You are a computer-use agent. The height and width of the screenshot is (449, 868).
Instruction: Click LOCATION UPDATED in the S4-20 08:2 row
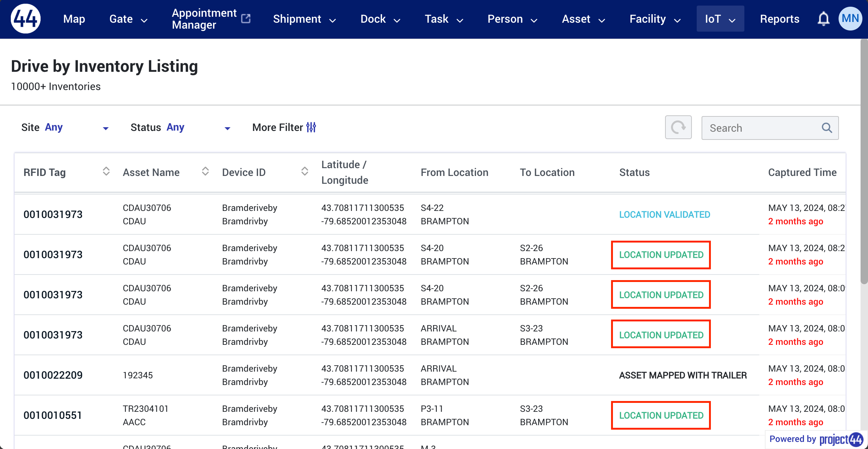[x=661, y=255]
